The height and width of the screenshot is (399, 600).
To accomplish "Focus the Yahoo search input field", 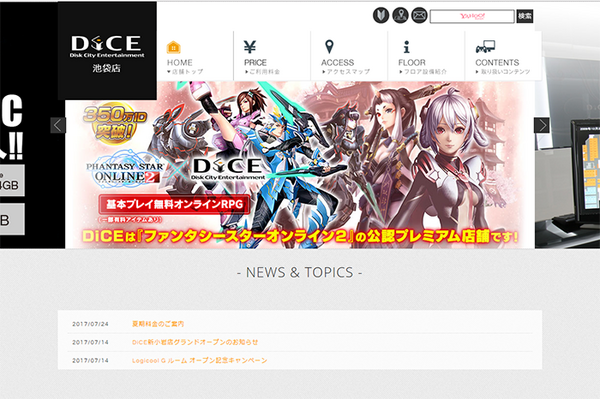I will 472,16.
